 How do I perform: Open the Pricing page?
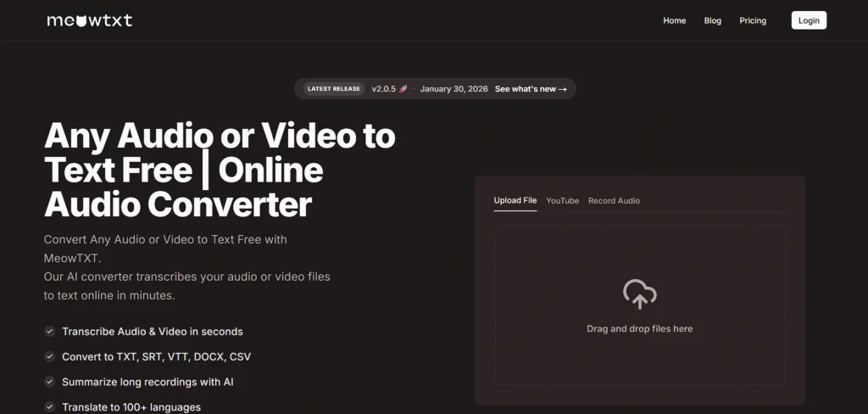(753, 20)
